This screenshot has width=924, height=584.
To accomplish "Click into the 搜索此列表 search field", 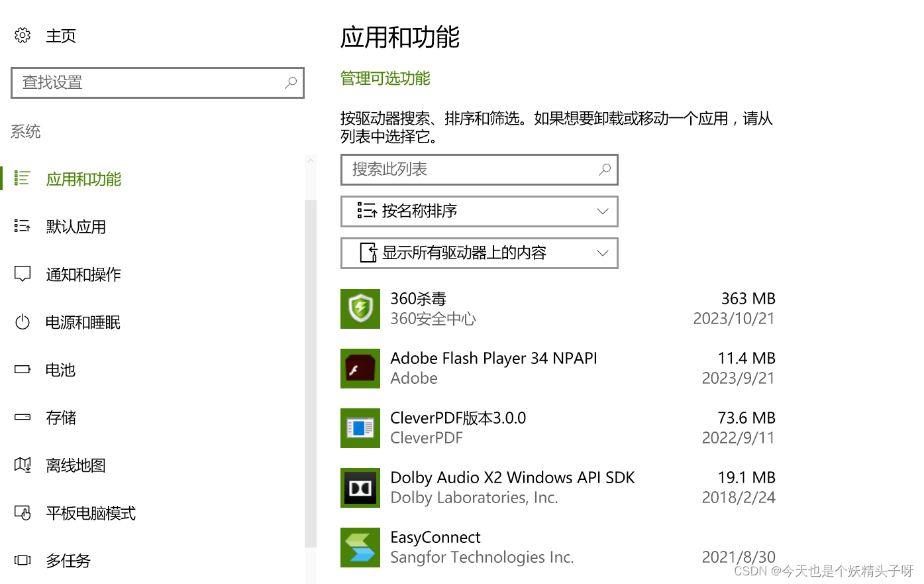I will [x=480, y=170].
